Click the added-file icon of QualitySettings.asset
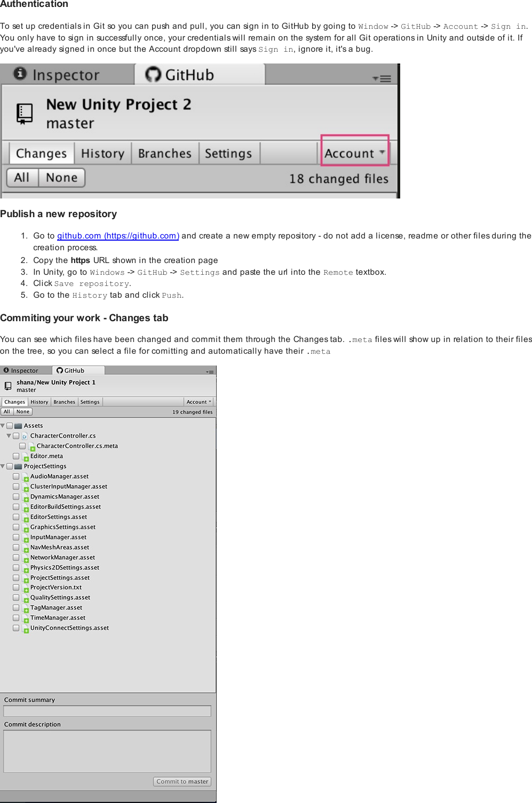 (x=25, y=598)
